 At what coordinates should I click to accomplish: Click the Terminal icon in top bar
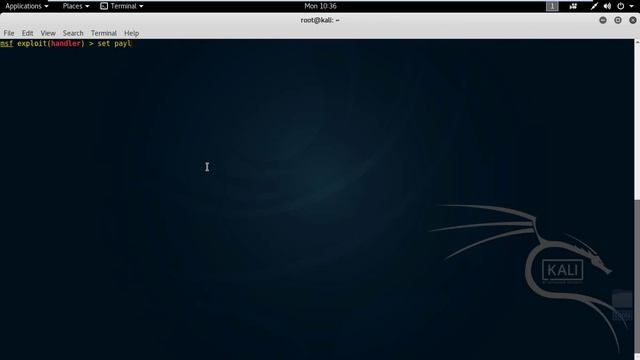(x=104, y=6)
